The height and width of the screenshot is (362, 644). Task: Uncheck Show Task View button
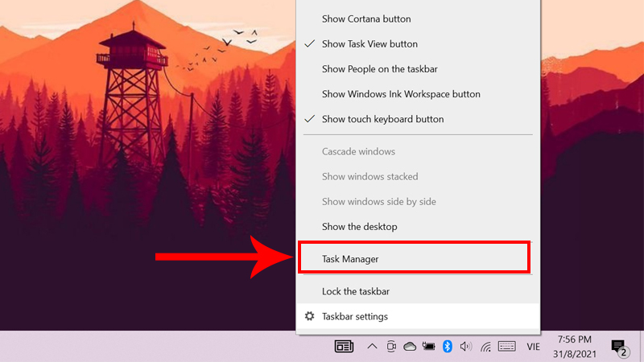[x=418, y=44]
